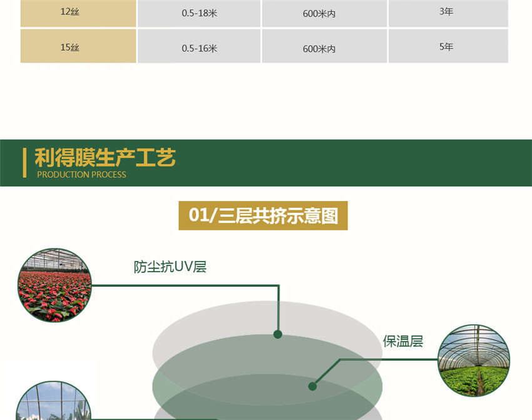Click 600米内 in the 15丝 row
Viewport: 532px width, 420px height.
324,46
